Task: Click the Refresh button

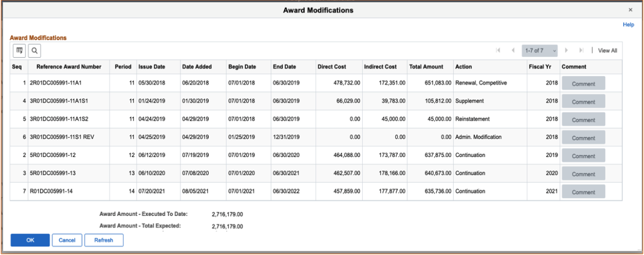Action: coord(103,240)
